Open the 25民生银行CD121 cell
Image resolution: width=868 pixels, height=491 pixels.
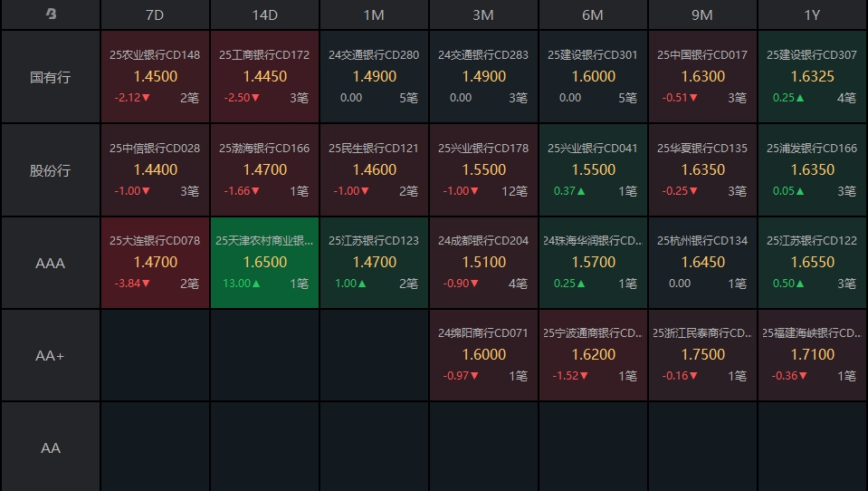pos(374,169)
